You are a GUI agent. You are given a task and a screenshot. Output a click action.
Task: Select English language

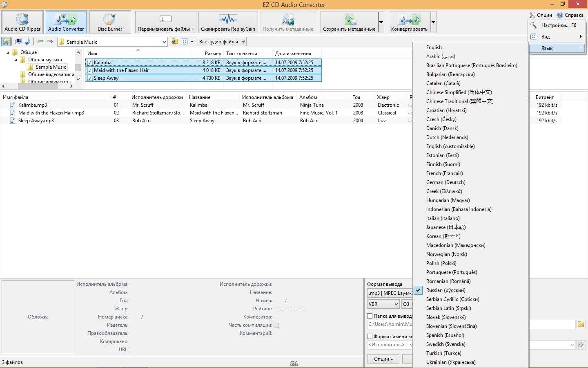[471, 47]
